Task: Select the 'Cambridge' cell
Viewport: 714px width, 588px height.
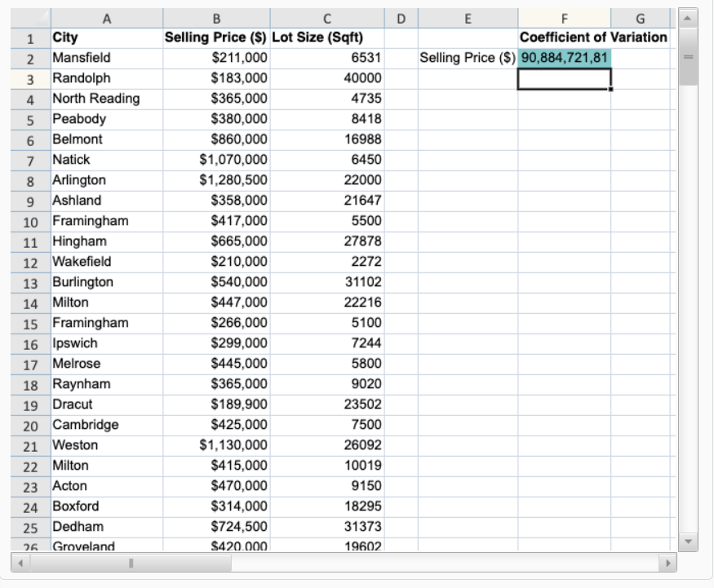Action: tap(107, 426)
